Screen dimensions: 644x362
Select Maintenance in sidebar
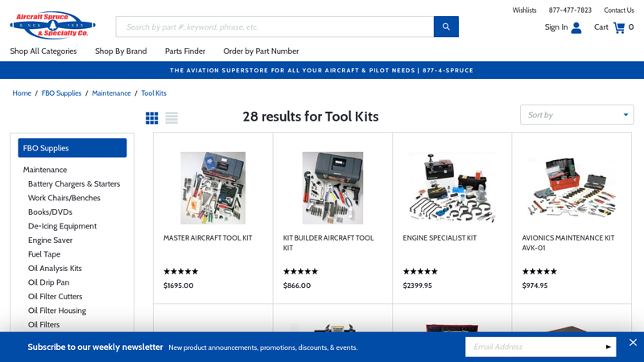point(45,170)
